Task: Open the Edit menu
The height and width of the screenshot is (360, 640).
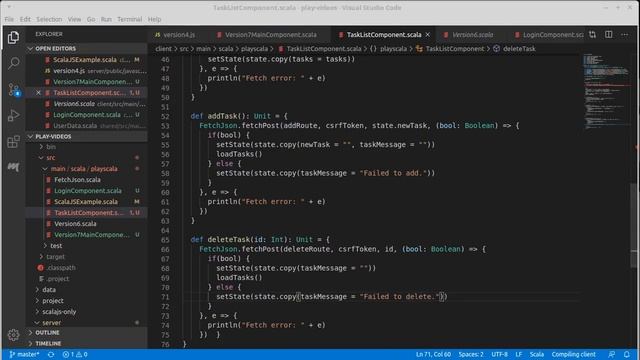Action: (25, 19)
